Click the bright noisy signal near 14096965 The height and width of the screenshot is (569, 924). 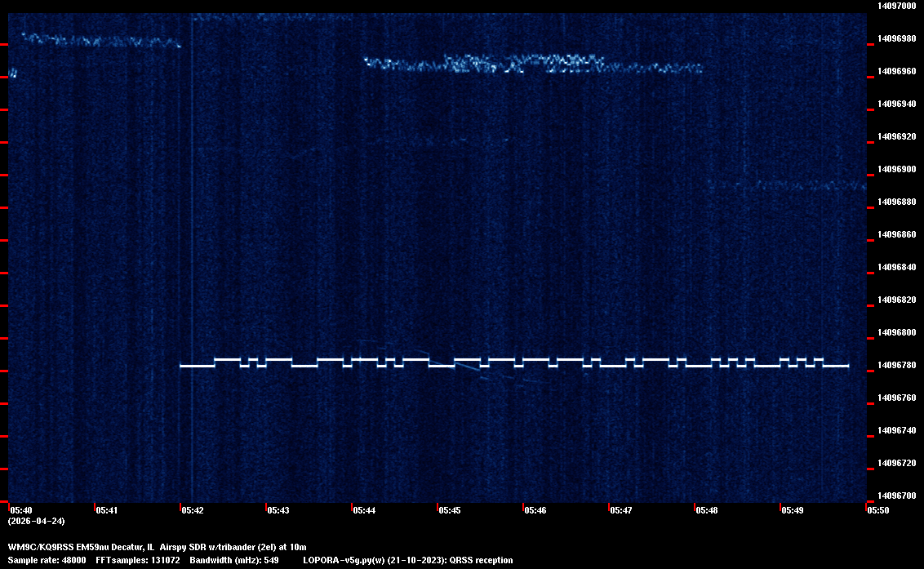coord(522,64)
